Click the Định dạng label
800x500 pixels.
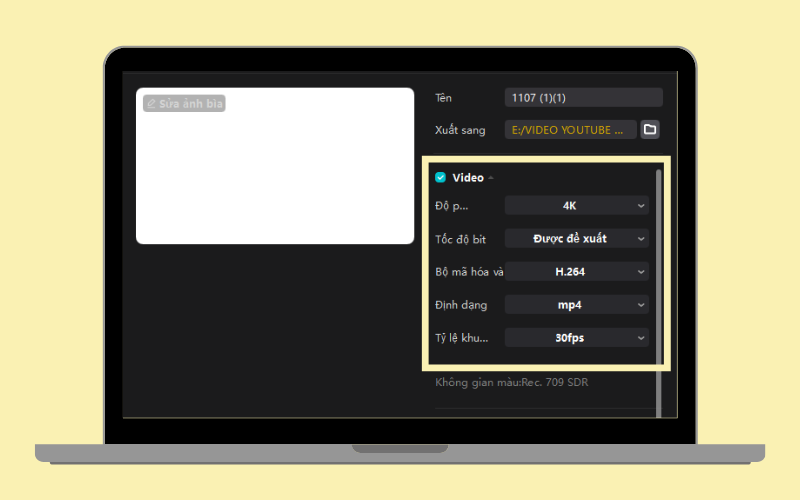[461, 305]
